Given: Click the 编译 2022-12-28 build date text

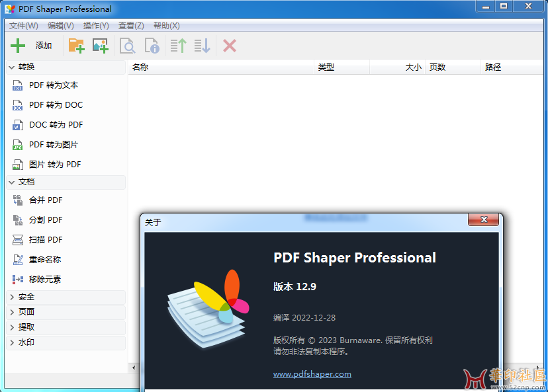Looking at the screenshot, I should click(304, 318).
